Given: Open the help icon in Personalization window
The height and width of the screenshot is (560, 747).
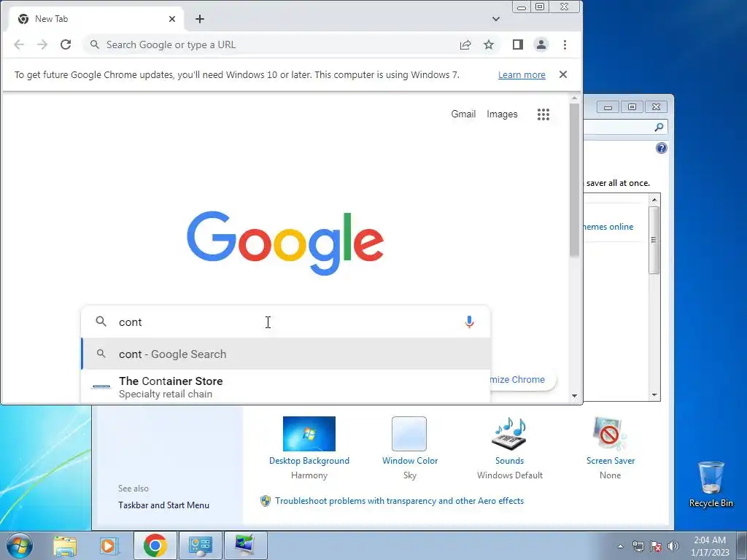Looking at the screenshot, I should coord(662,148).
